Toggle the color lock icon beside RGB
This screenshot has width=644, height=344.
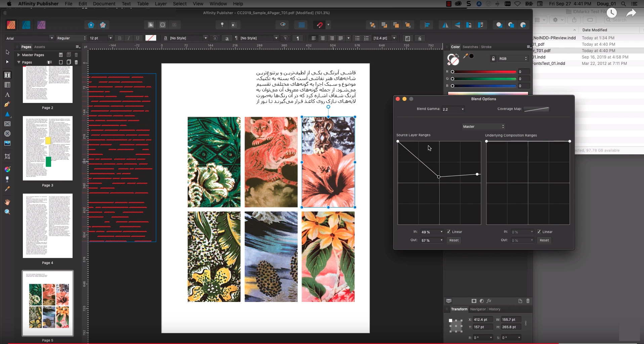[493, 59]
